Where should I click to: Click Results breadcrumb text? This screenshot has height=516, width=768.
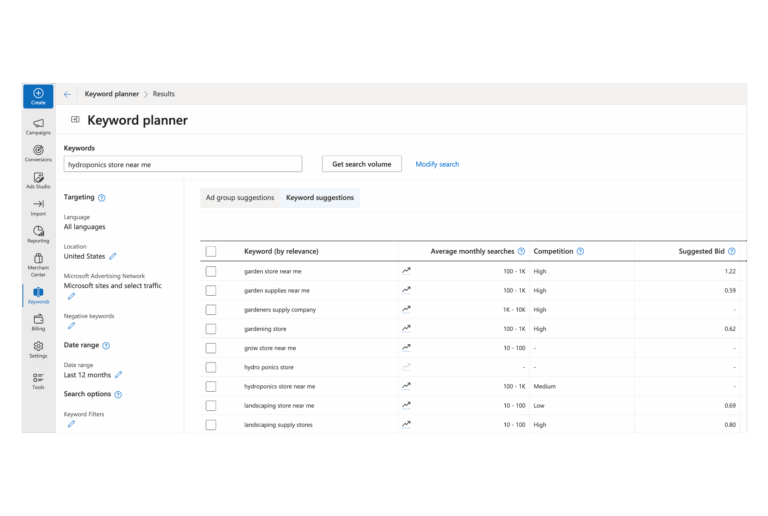pos(164,94)
